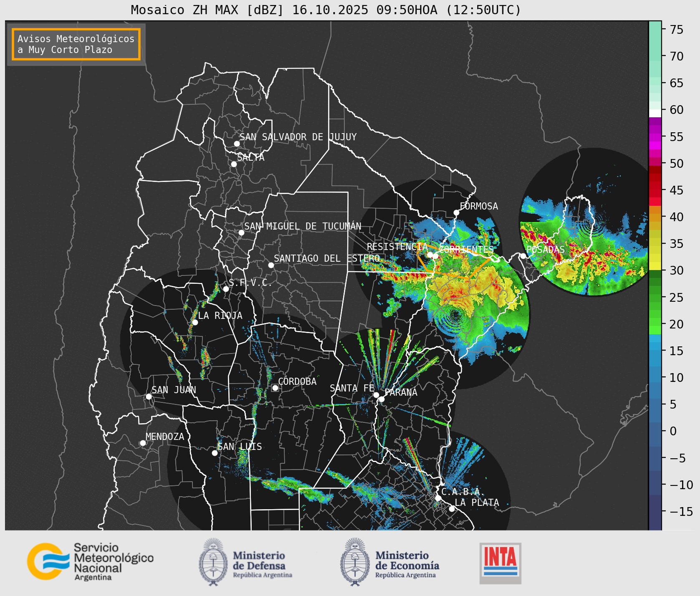Click the Ministerio de Economía logo

click(389, 562)
